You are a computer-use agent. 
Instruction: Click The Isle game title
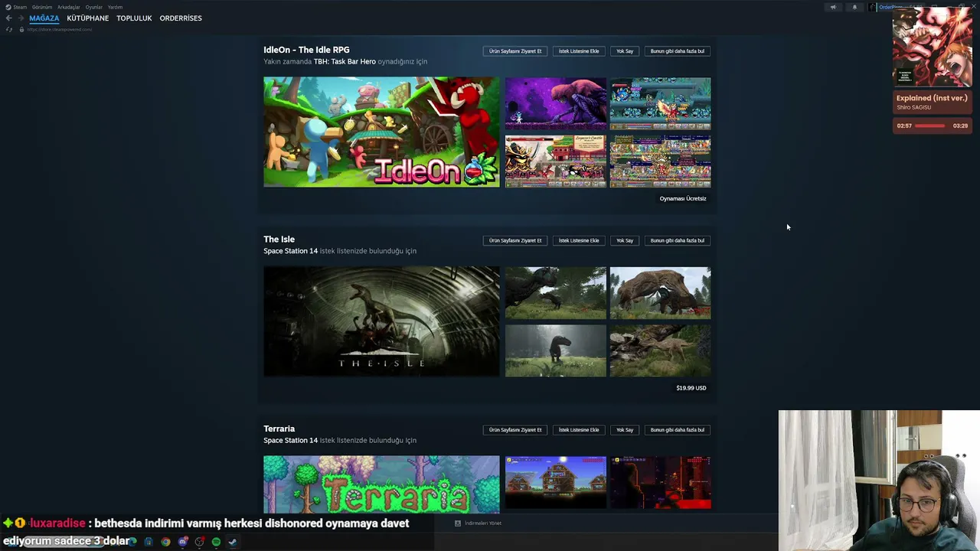279,240
